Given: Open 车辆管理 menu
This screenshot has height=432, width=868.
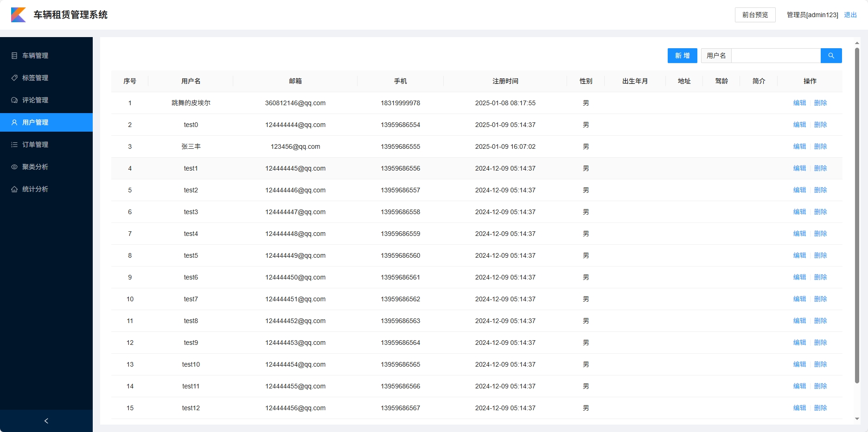Looking at the screenshot, I should [46, 56].
